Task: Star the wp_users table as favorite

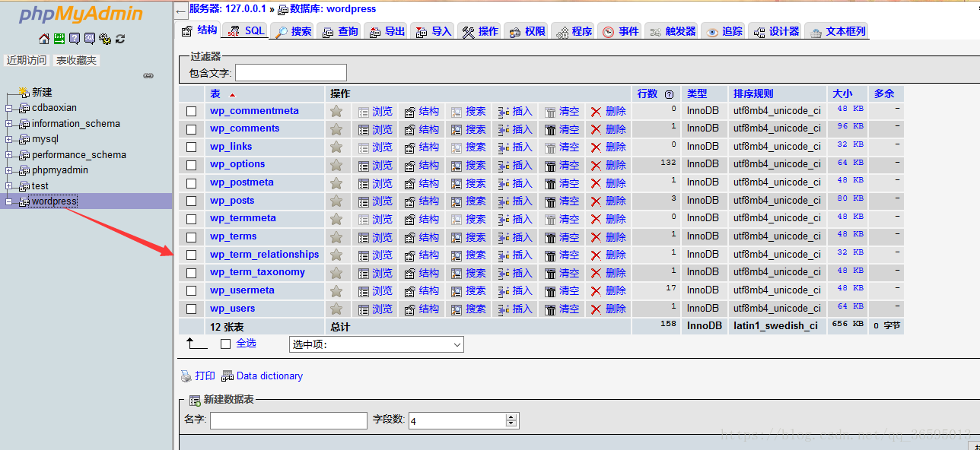Action: (x=336, y=309)
